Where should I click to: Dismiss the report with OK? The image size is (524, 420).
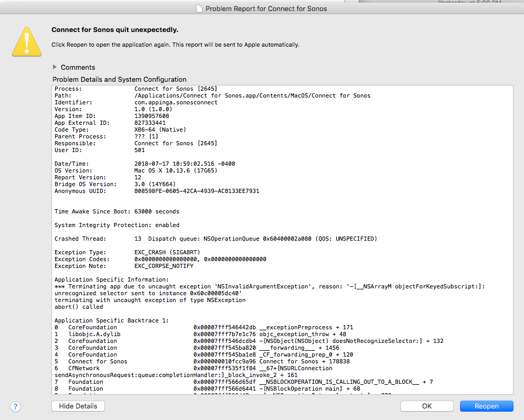(427, 406)
